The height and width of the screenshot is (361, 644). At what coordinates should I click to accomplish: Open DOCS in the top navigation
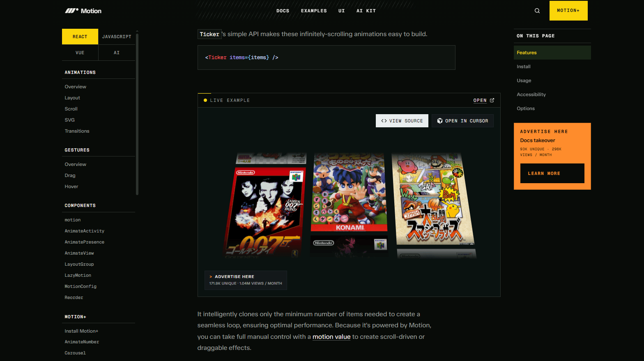(283, 11)
